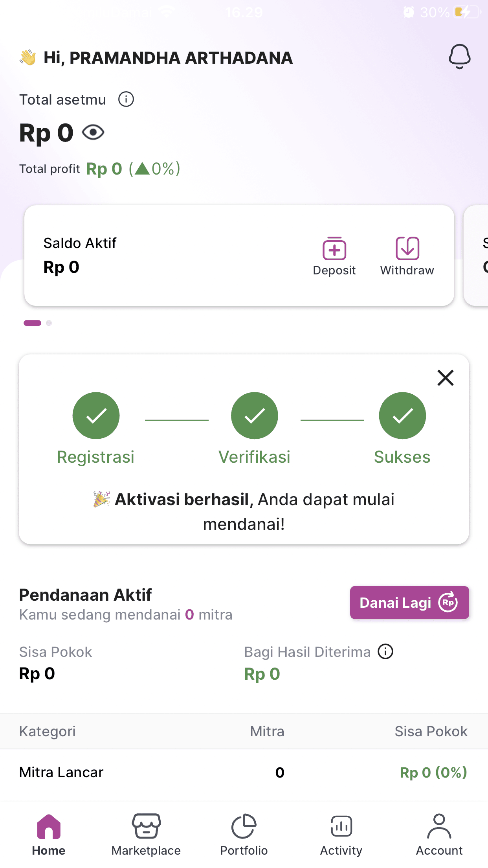
Task: Tap the Verifikasi completed checkmark
Action: pos(255,416)
